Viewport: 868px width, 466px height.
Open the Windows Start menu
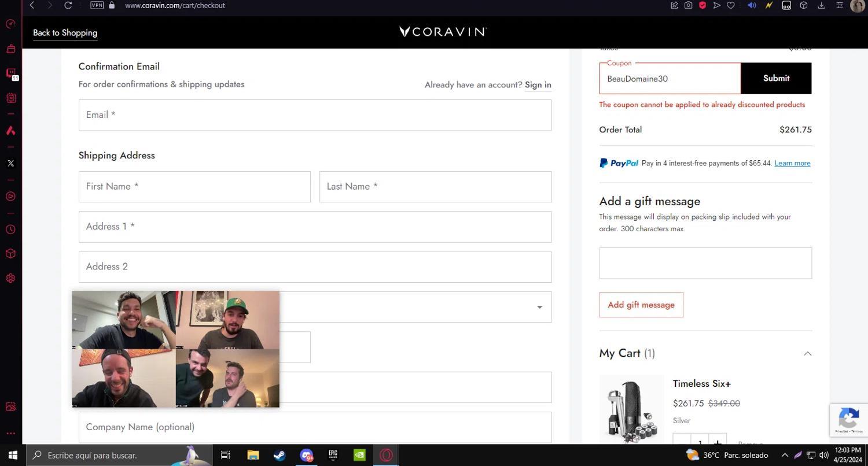pyautogui.click(x=13, y=455)
